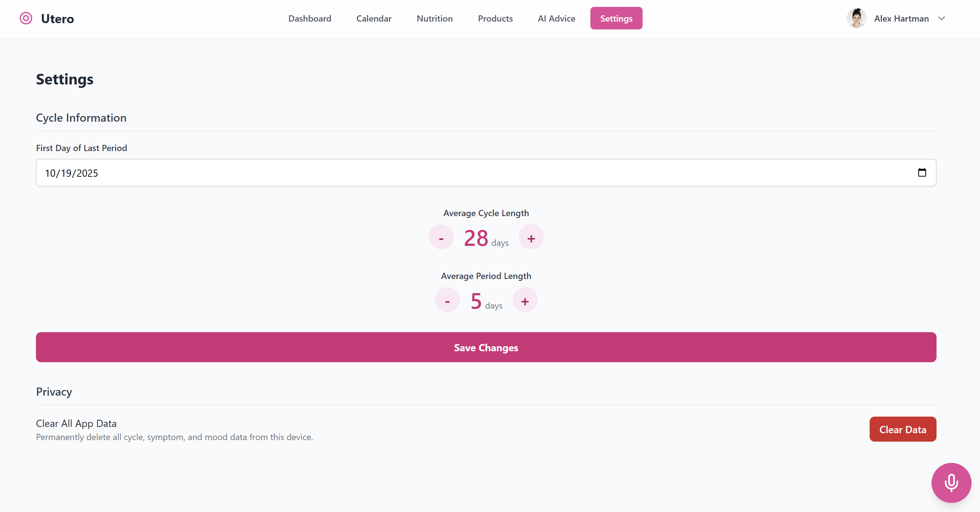This screenshot has width=980, height=512.
Task: Select the highlighted Settings tab
Action: [616, 18]
